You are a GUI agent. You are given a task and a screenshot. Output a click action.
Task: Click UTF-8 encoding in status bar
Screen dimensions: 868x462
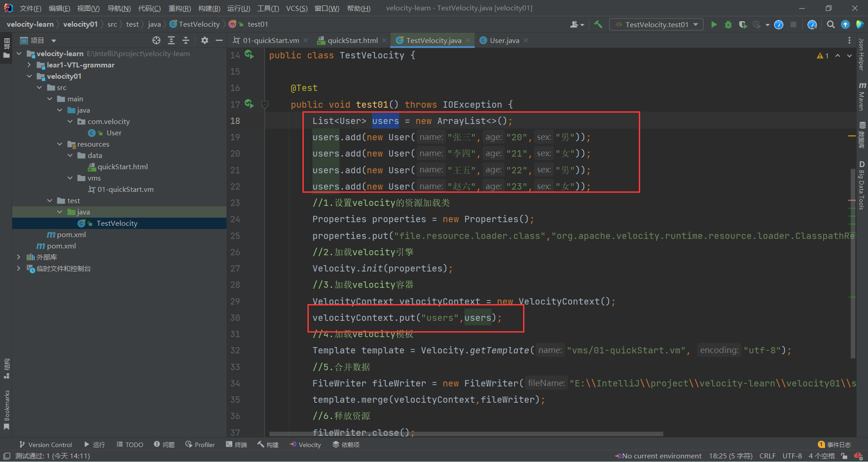[x=792, y=456]
